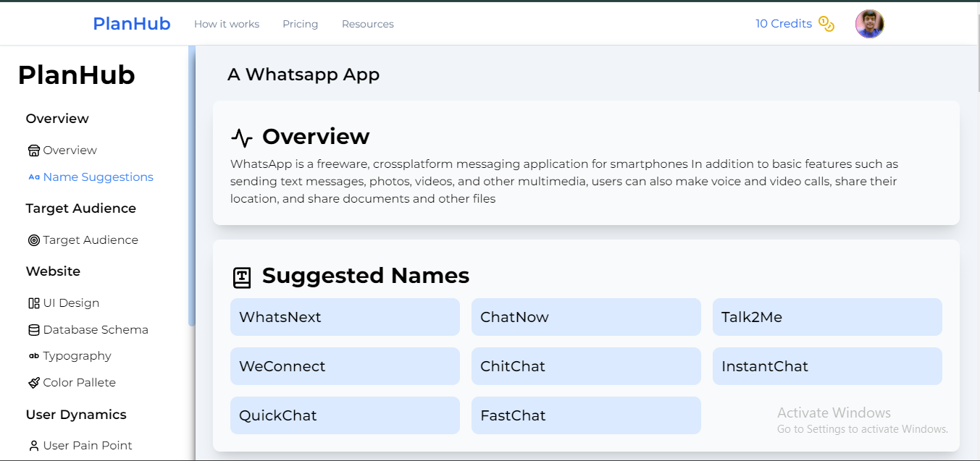The image size is (980, 461).
Task: Open Database Schema in sidebar
Action: 96,330
